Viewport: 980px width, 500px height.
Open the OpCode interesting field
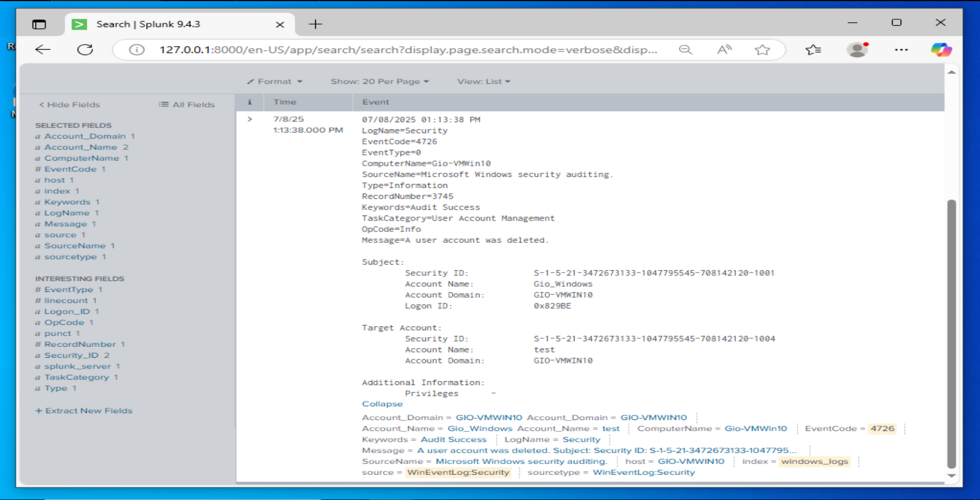64,322
